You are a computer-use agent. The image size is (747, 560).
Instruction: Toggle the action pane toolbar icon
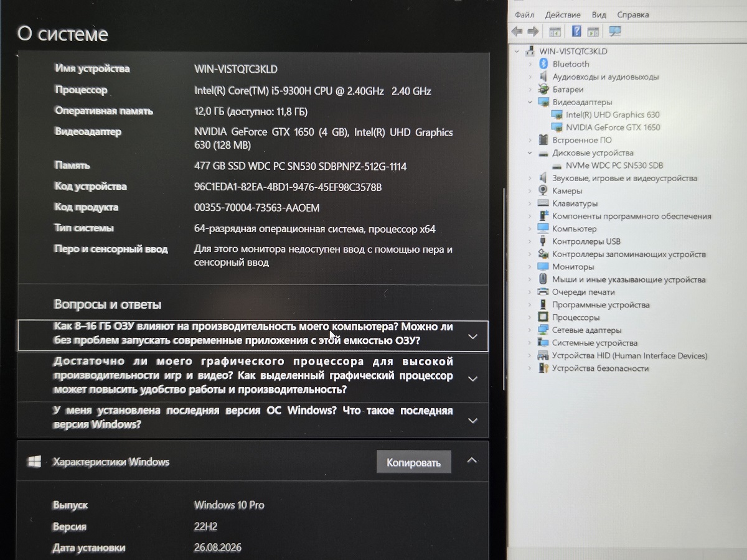point(593,31)
